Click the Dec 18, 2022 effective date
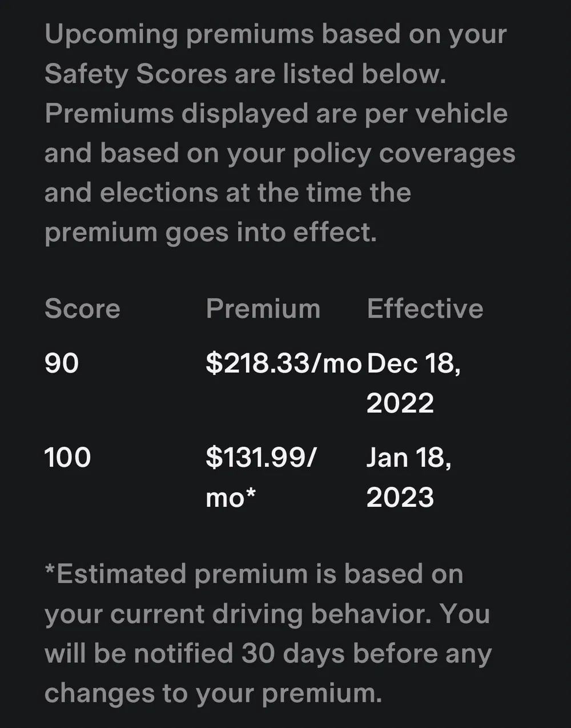Screen dimensions: 571x728 coord(413,383)
